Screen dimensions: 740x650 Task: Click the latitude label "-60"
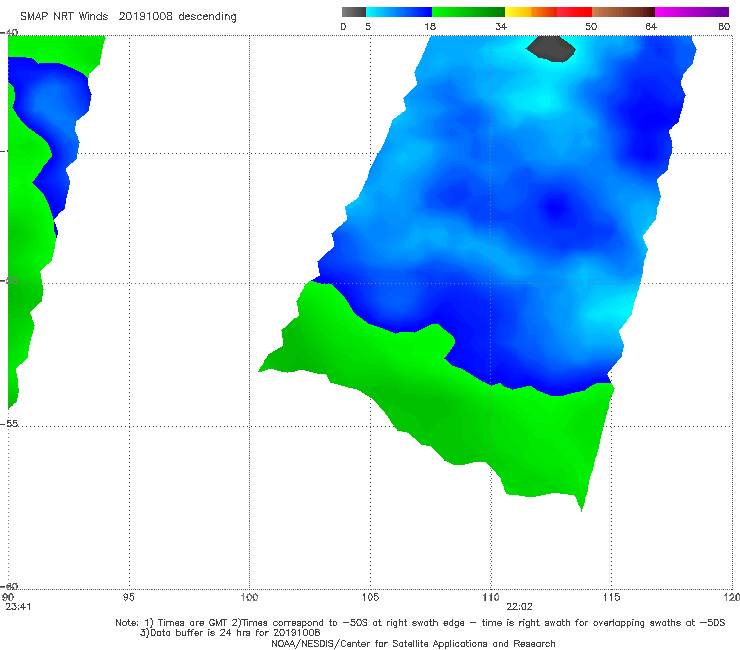point(9,586)
